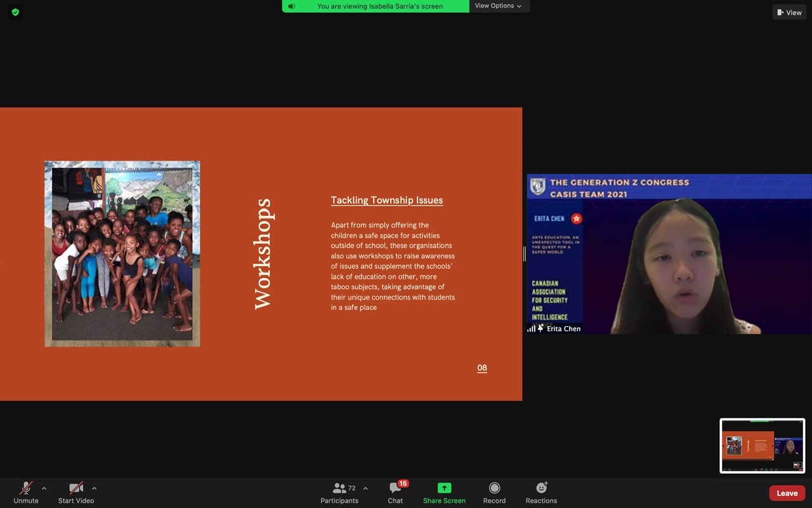
Task: Click the speaker icon in sharing bar
Action: [x=292, y=6]
